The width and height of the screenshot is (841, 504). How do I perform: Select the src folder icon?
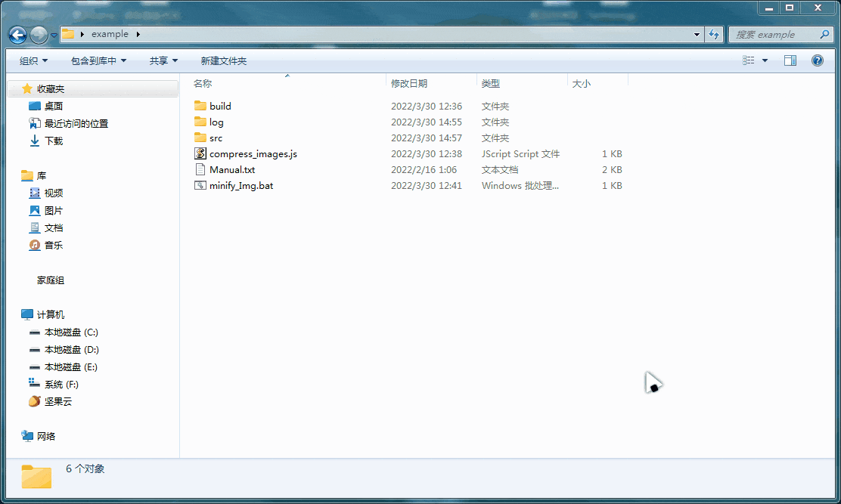pos(200,138)
